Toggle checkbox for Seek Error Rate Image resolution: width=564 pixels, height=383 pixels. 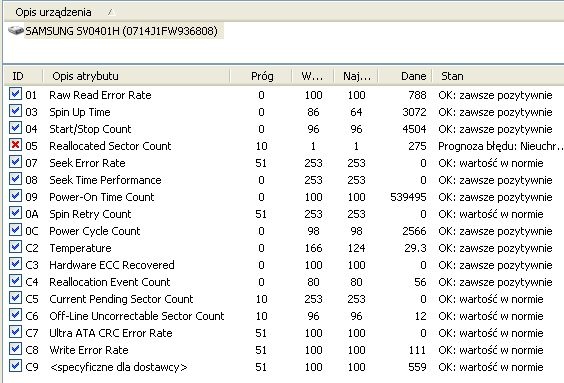point(15,162)
